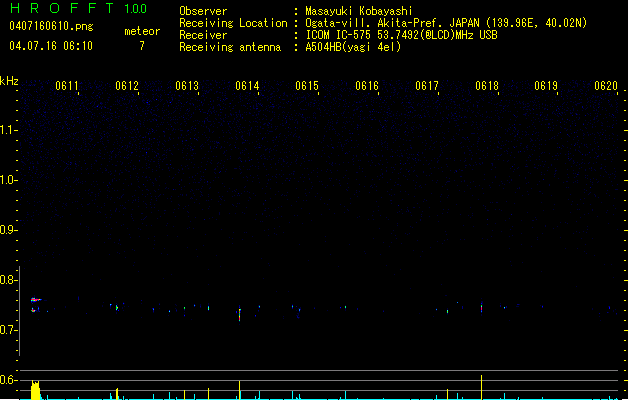Viewport: 629px width, 400px height.
Task: Select observer name Masayuki Kobayashi
Action: click(x=359, y=11)
